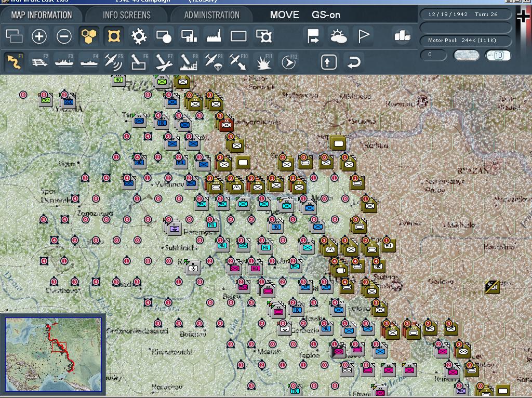Select the F11 explosion icon mode
532x398 pixels.
point(263,62)
